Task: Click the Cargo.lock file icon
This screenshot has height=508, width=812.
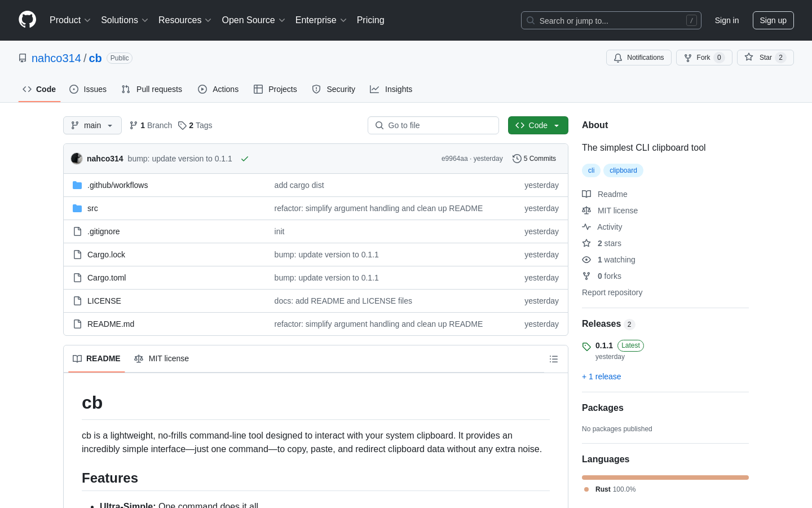Action: coord(77,255)
